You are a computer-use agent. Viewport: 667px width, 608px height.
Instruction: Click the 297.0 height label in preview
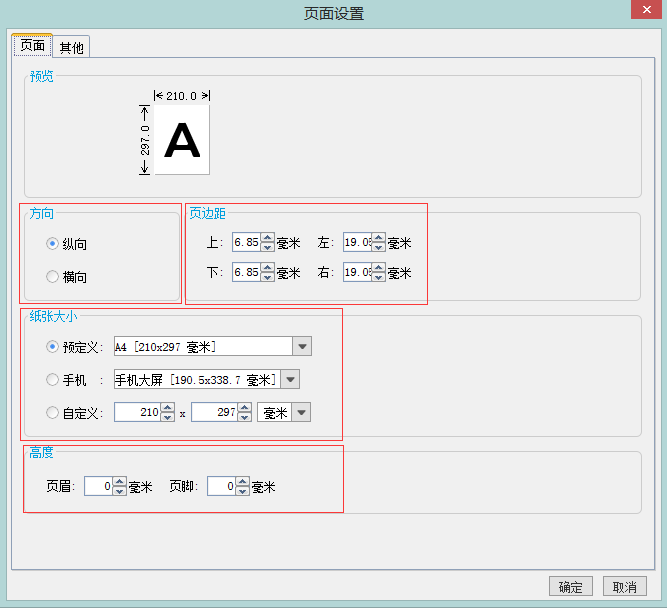[145, 140]
